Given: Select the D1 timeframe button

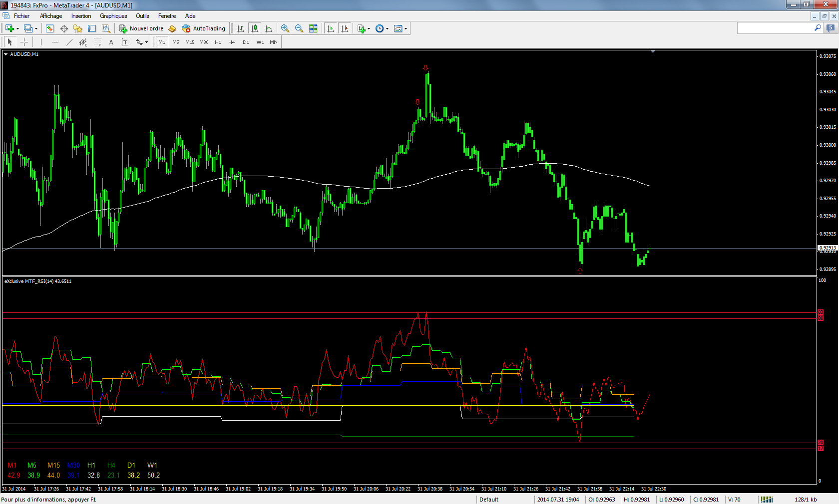Looking at the screenshot, I should click(x=246, y=42).
